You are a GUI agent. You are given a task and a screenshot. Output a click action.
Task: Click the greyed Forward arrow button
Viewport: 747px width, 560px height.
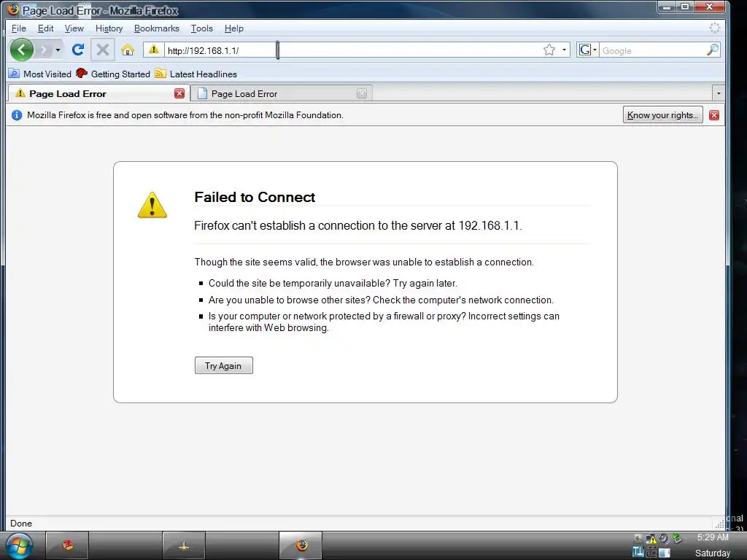pos(43,50)
